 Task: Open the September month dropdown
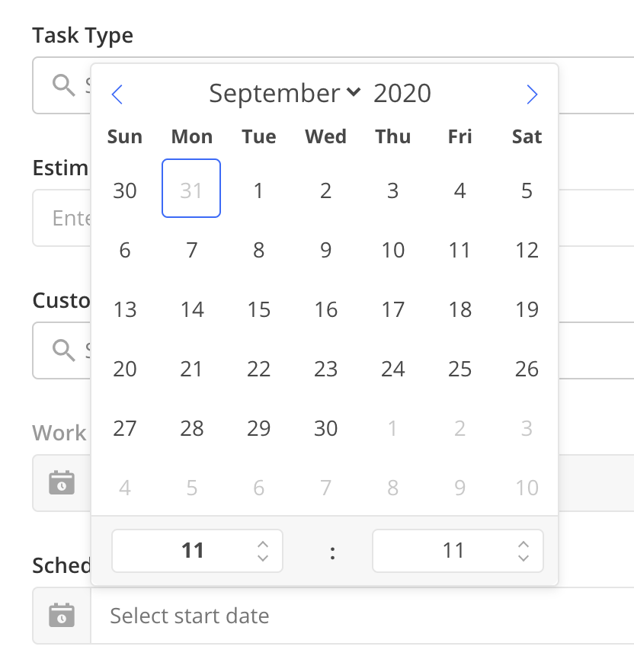pos(285,93)
